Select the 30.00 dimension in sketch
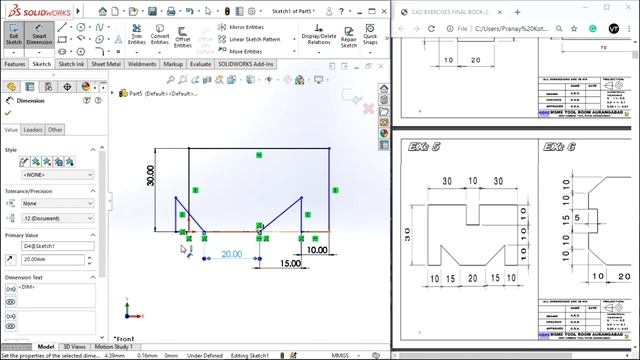This screenshot has width=640, height=360. coord(150,176)
